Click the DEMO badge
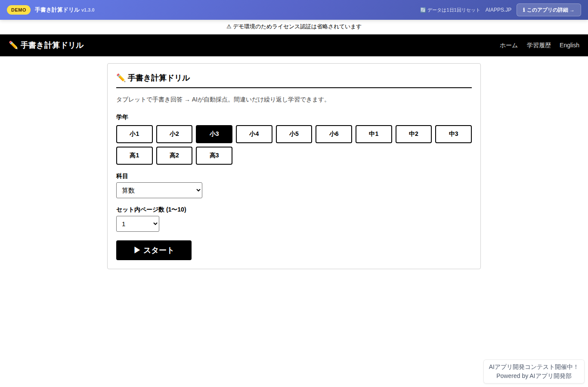Viewport: 588px width, 387px height. point(19,10)
